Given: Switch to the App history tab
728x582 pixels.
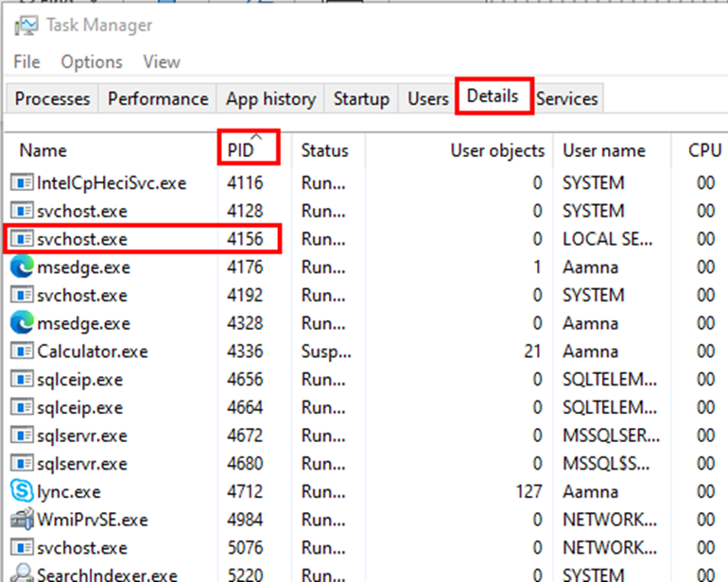Looking at the screenshot, I should tap(270, 99).
